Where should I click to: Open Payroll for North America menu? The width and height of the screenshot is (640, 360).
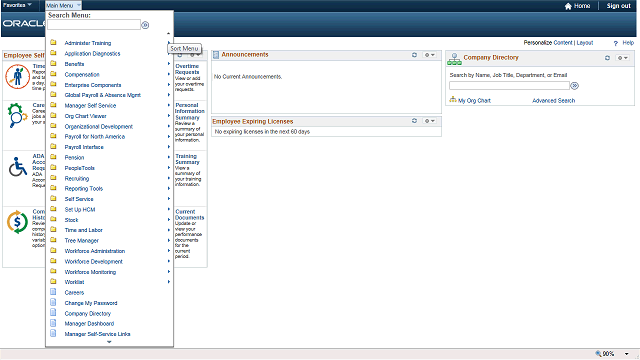point(95,137)
